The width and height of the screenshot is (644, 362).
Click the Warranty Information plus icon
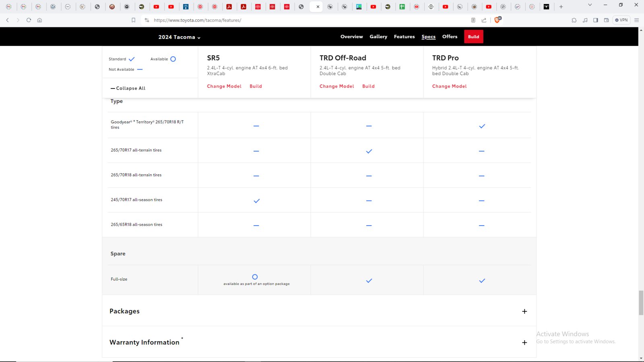tap(524, 342)
